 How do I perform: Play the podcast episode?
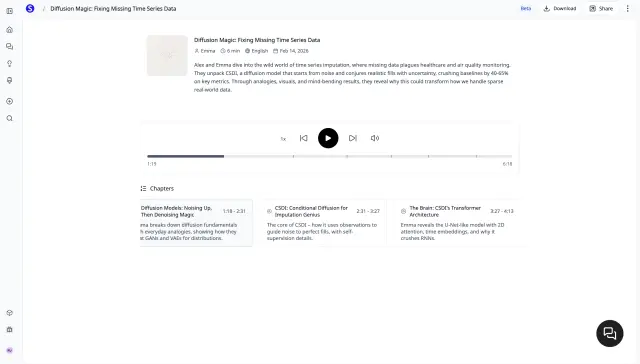coord(328,138)
